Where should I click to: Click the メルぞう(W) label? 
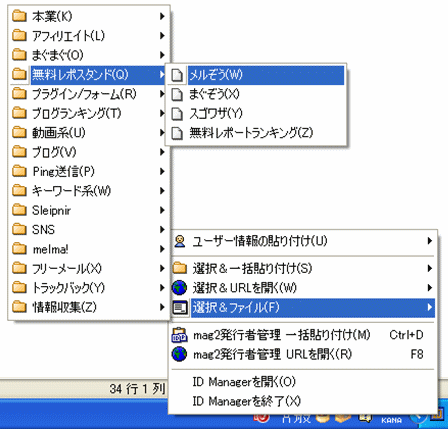216,75
